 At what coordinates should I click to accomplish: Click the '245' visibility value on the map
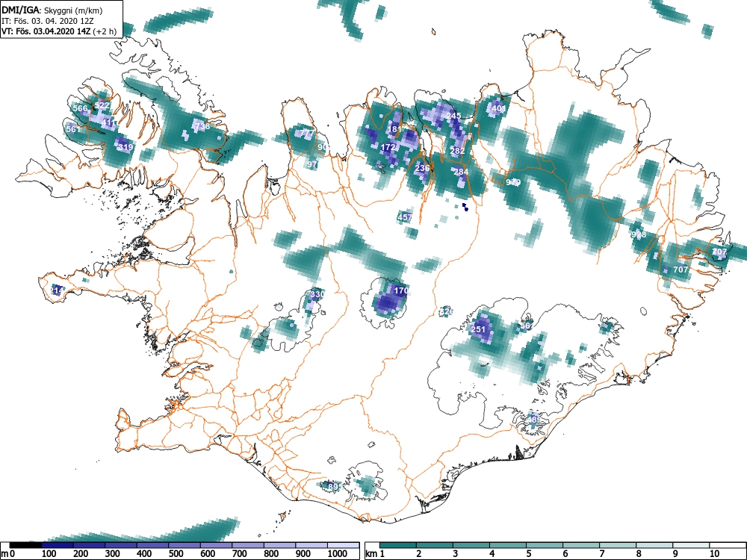coord(453,116)
